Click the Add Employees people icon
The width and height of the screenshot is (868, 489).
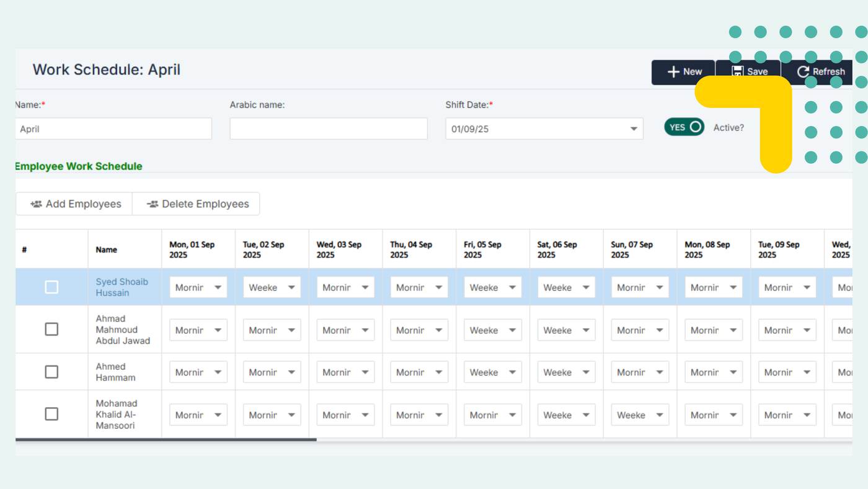tap(36, 204)
